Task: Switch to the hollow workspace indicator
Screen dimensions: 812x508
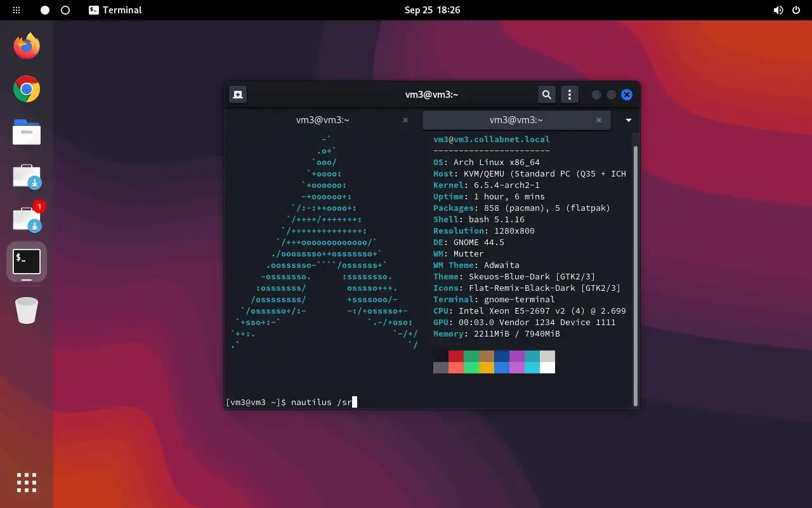Action: [65, 10]
